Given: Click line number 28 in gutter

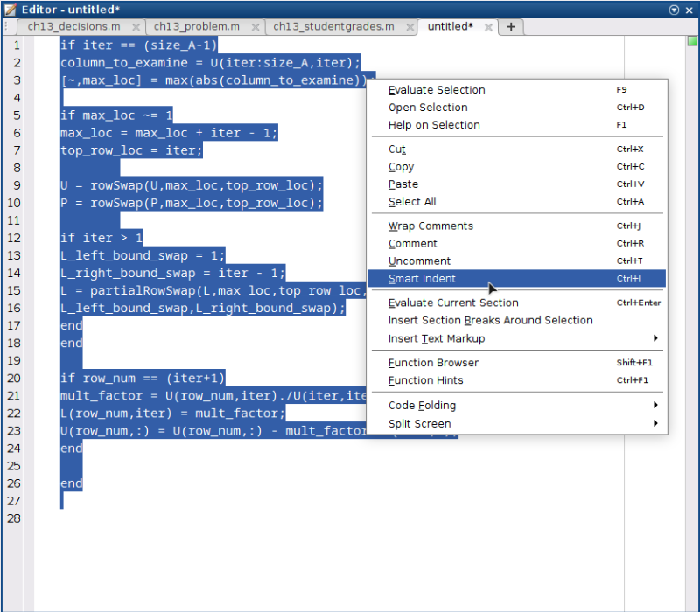Looking at the screenshot, I should pos(14,518).
